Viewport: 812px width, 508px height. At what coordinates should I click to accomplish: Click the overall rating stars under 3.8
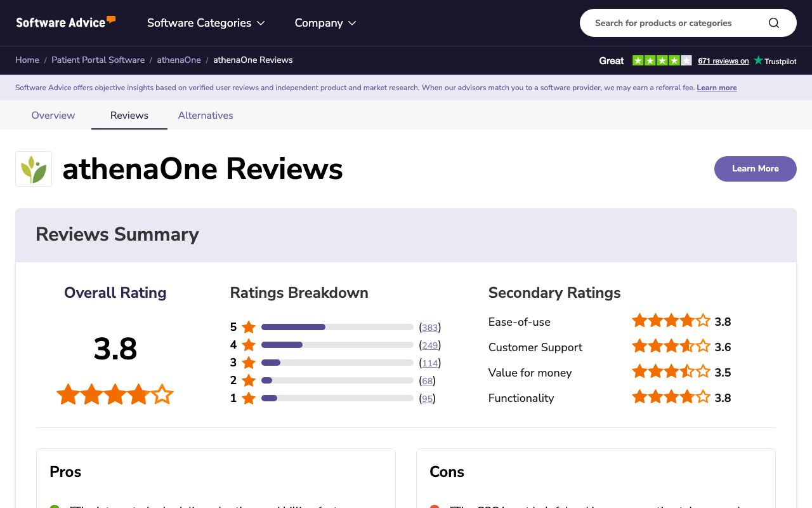[115, 394]
